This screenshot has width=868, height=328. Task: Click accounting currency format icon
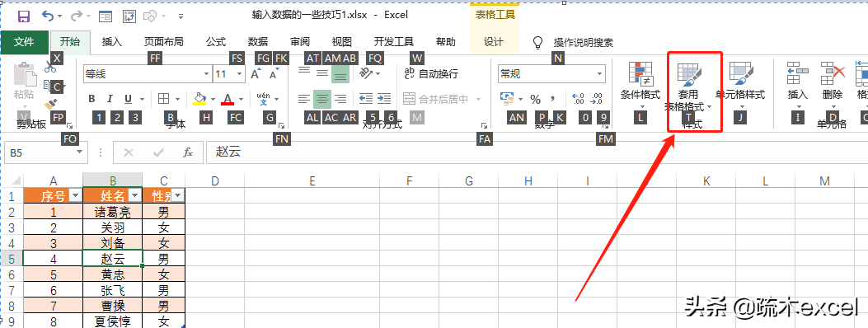pyautogui.click(x=507, y=99)
